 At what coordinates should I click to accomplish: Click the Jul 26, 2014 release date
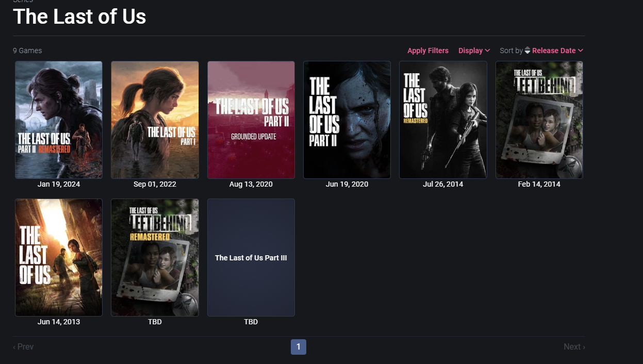pyautogui.click(x=443, y=184)
